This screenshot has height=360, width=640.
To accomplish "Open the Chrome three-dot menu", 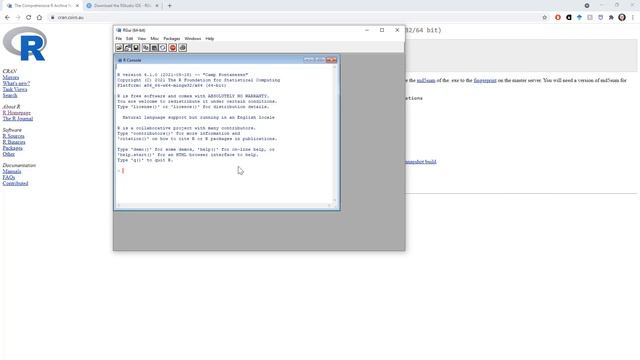I will click(633, 18).
